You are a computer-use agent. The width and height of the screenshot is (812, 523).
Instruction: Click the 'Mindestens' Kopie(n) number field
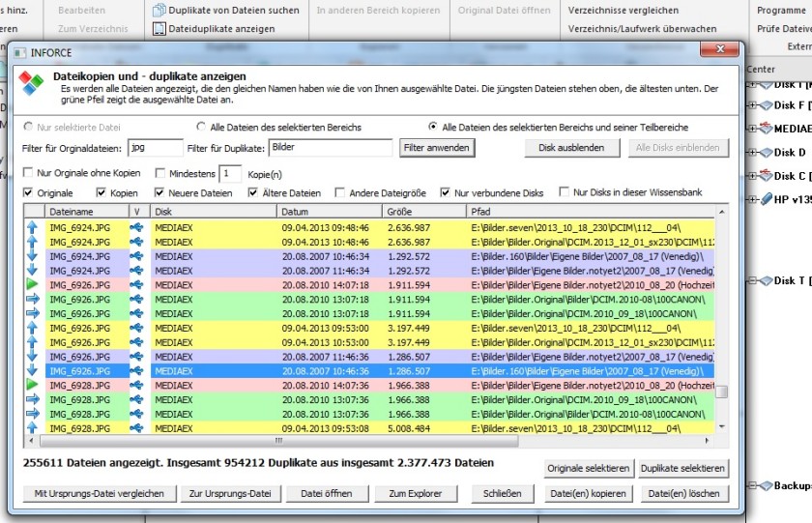tap(230, 173)
